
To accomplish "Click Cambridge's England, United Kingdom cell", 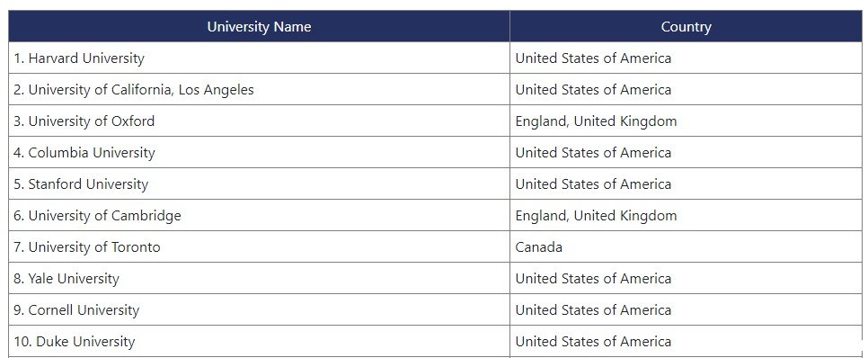I will point(686,216).
